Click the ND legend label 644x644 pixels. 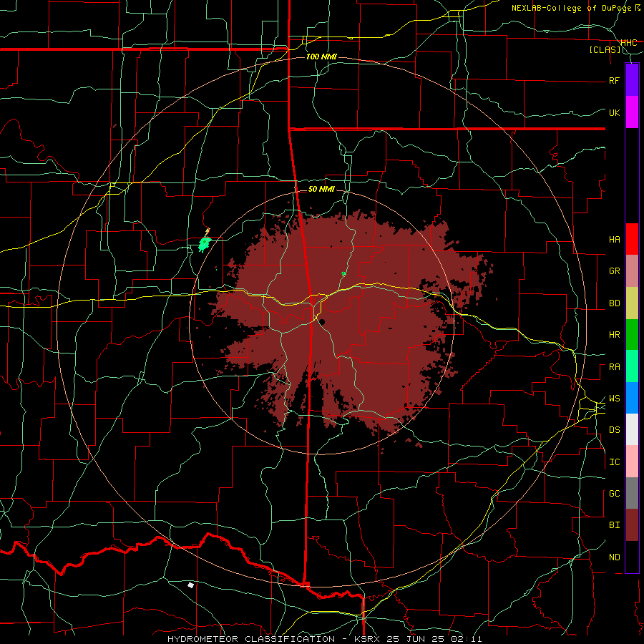pos(614,557)
